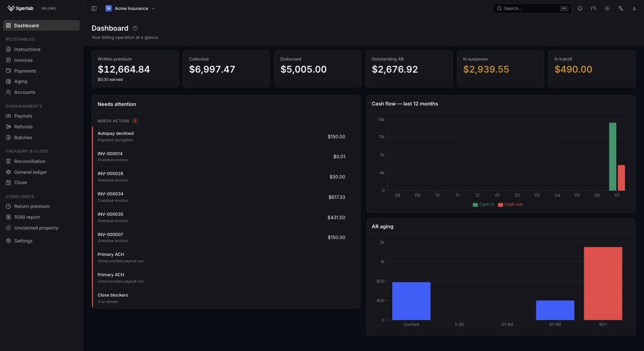The width and height of the screenshot is (644, 351).
Task: Open overdue invoice INV-000034
Action: coord(226,197)
